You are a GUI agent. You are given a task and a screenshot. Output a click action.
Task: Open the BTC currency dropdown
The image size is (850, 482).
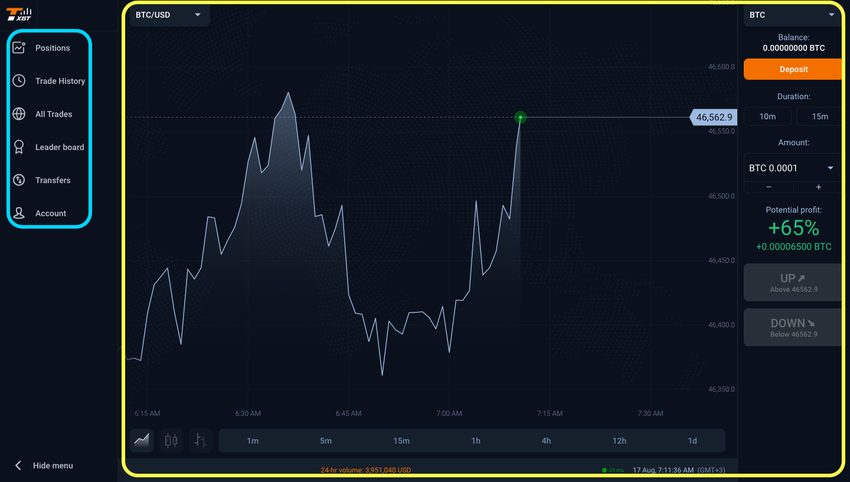pos(792,15)
